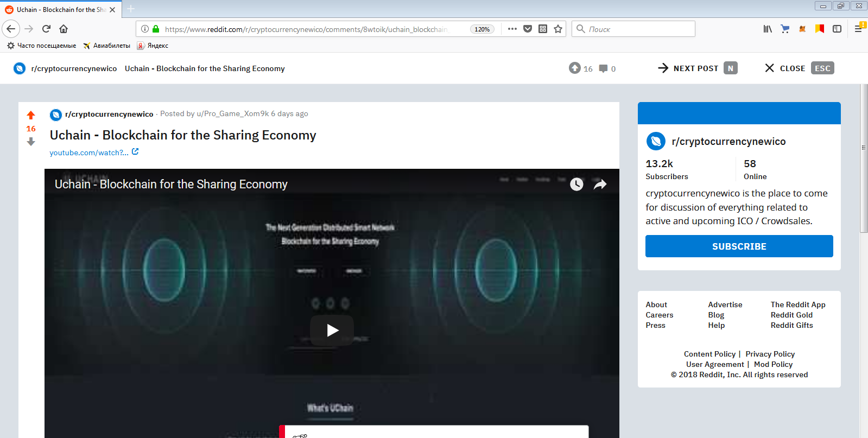Share the video using the arrow icon
Screen dimensions: 868x438
pyautogui.click(x=600, y=185)
